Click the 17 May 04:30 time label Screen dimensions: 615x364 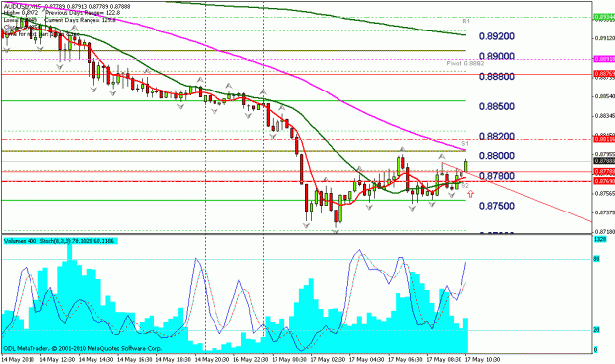point(366,359)
